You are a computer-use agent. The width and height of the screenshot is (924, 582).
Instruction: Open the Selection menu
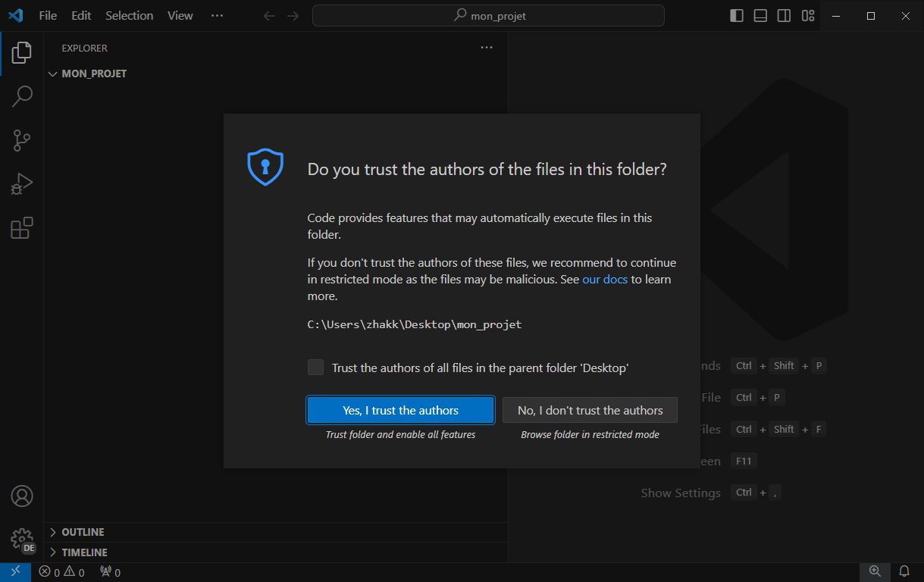[129, 15]
